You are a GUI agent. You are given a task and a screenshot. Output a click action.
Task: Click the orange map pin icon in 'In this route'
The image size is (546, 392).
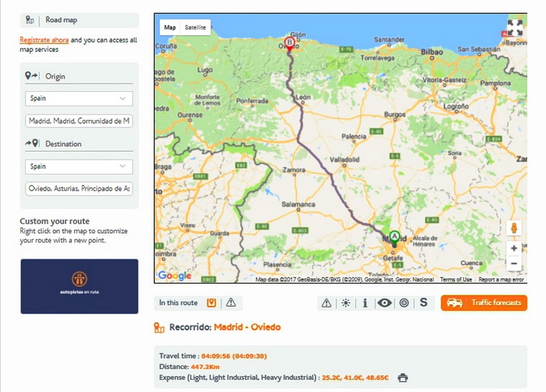[212, 303]
